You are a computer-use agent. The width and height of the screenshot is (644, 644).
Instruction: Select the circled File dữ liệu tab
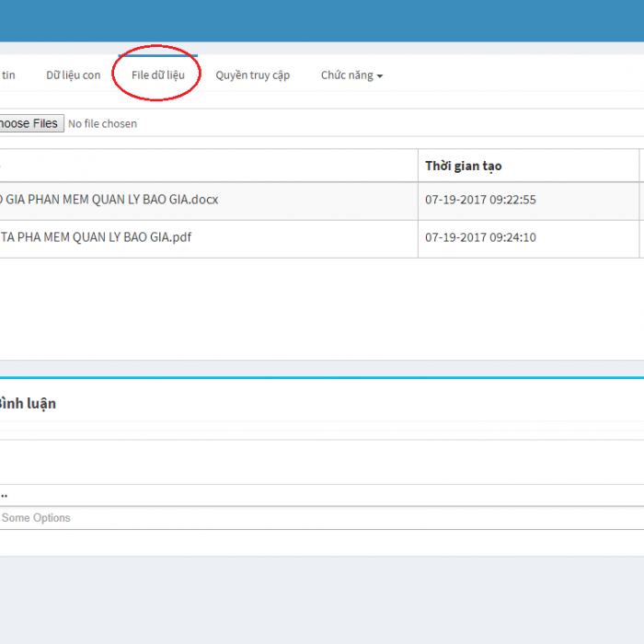tap(157, 75)
